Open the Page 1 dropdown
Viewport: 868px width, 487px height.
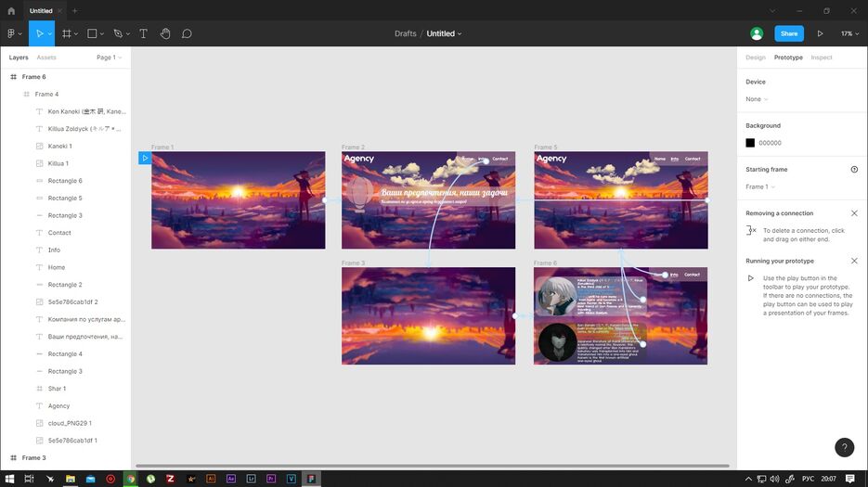(109, 58)
